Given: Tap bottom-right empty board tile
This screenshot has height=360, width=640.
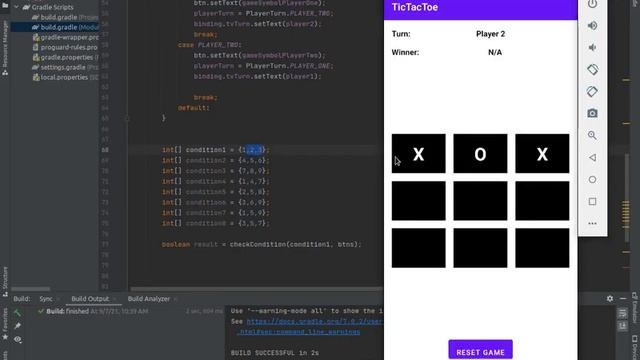Looking at the screenshot, I should tap(542, 248).
